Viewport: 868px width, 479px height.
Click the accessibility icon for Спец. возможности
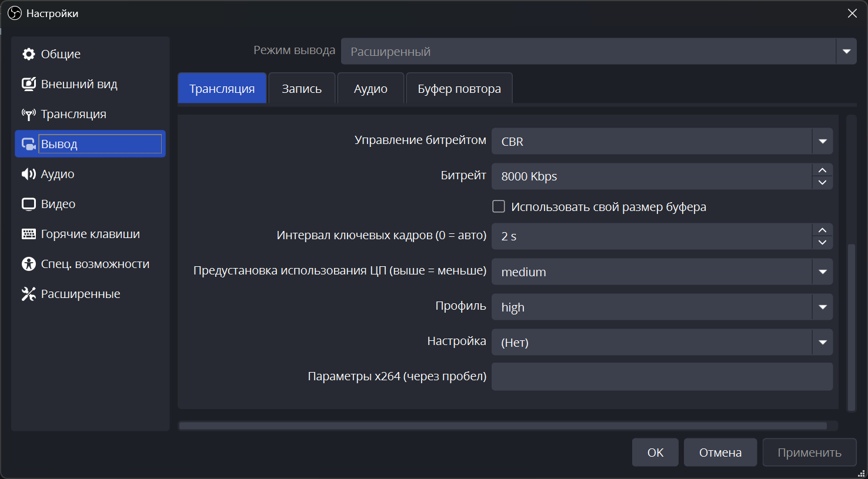tap(28, 264)
